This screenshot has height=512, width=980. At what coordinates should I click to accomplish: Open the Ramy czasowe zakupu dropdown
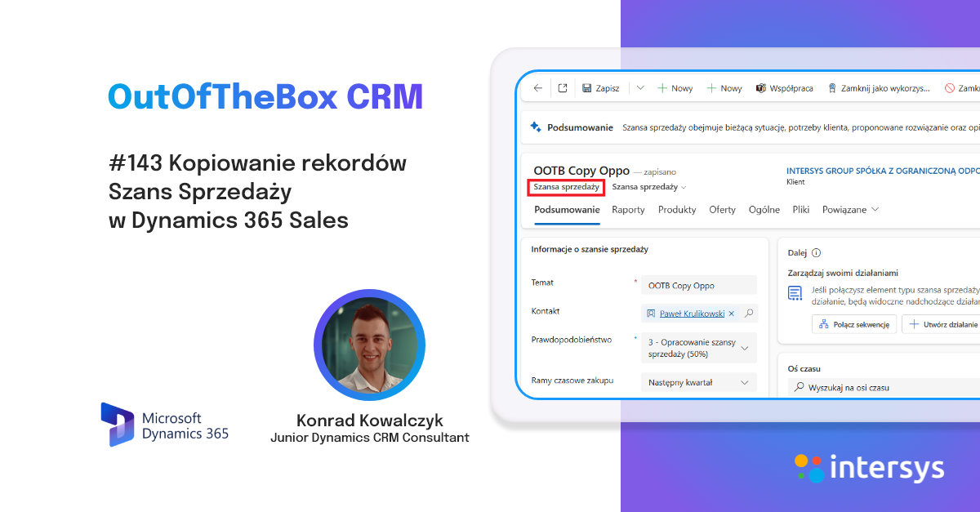699,382
